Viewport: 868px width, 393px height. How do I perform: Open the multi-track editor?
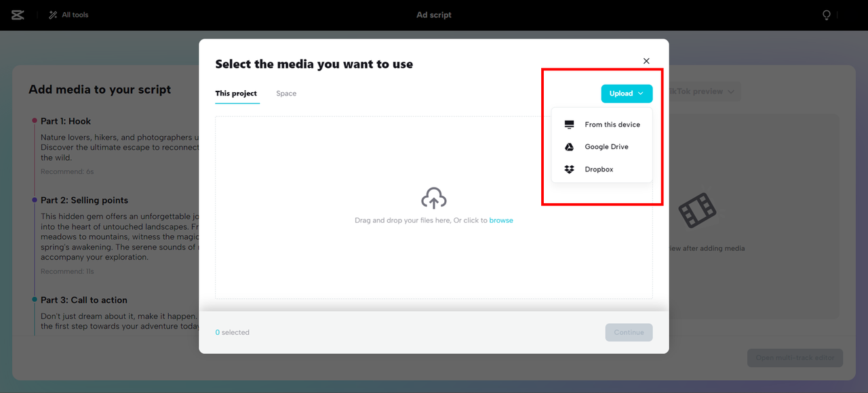pyautogui.click(x=794, y=358)
